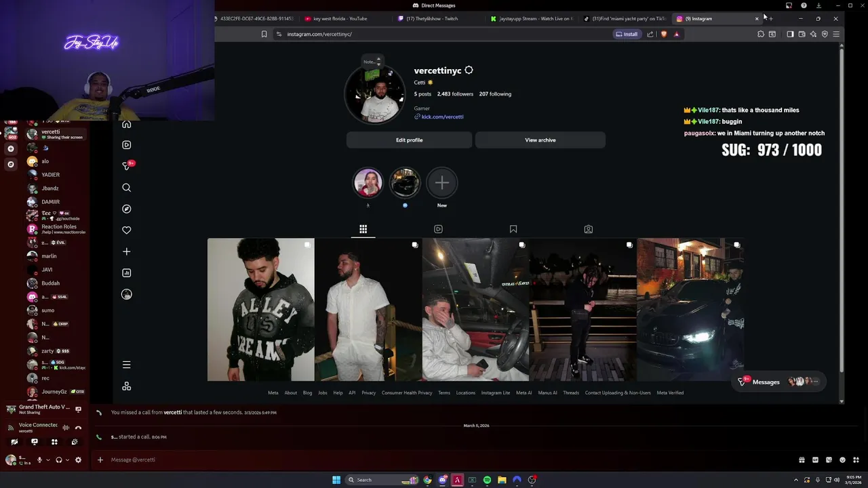The width and height of the screenshot is (868, 488).
Task: Expand Discord microphone input options arrow
Action: pos(47,460)
